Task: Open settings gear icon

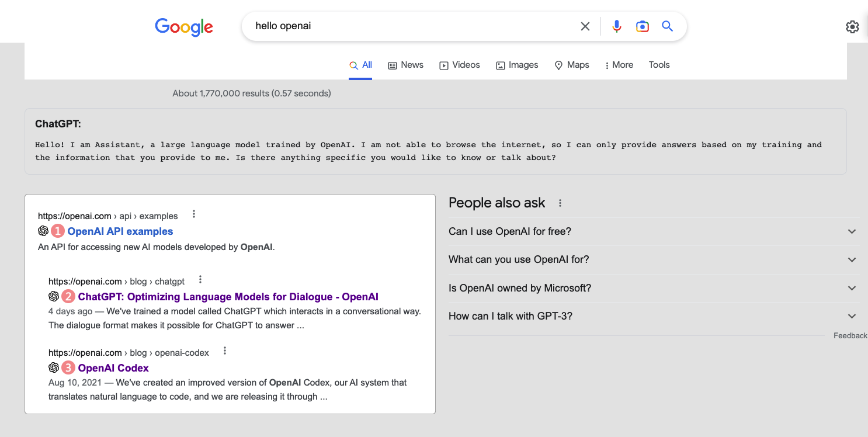Action: point(852,27)
